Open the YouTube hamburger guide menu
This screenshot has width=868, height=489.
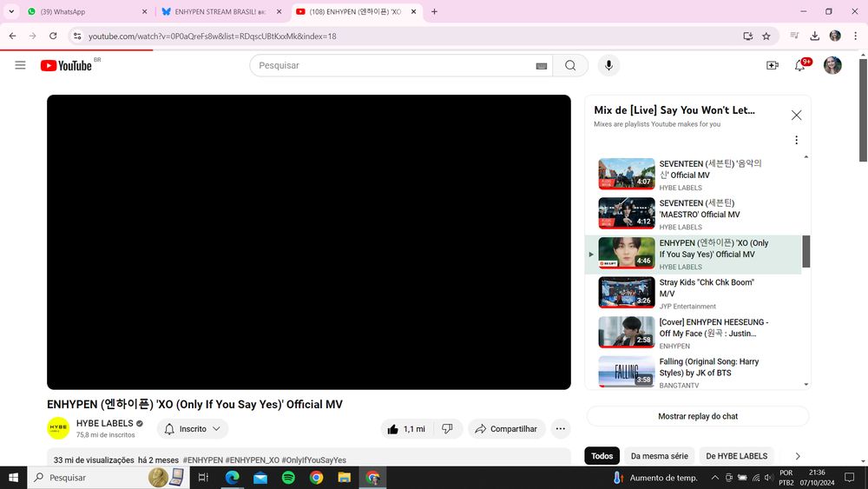(x=21, y=65)
